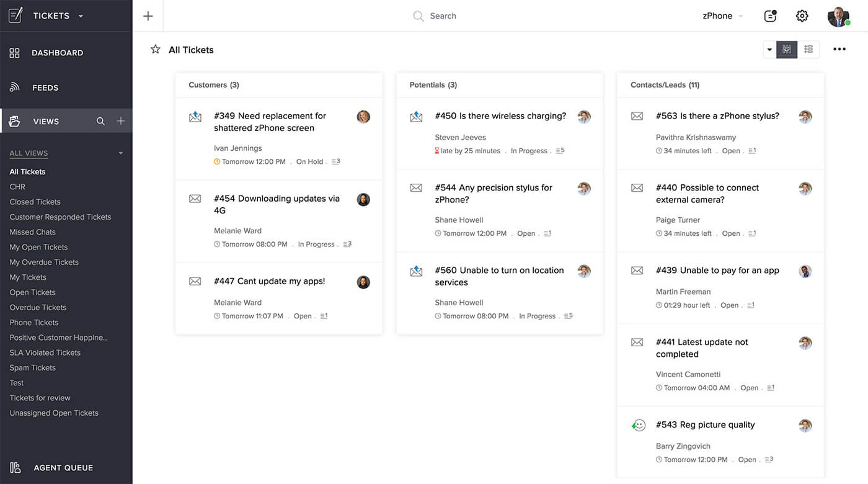868x484 pixels.
Task: Click the mail icon of ticket #441
Action: click(637, 342)
